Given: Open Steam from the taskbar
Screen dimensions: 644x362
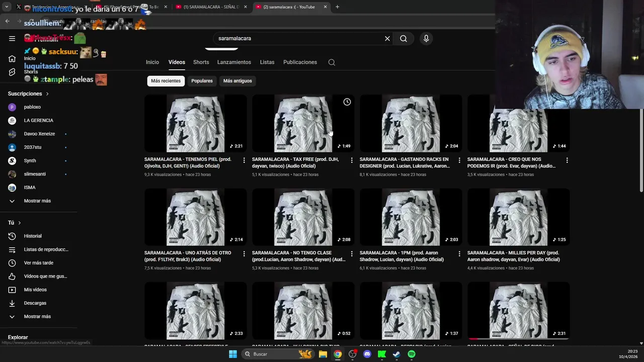Looking at the screenshot, I should [397, 354].
